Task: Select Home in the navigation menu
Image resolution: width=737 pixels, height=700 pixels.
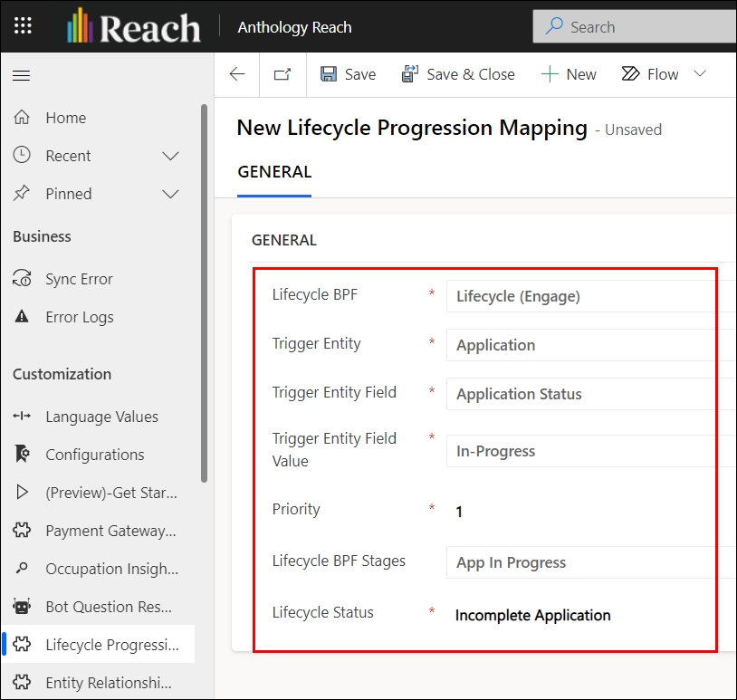Action: 65,118
